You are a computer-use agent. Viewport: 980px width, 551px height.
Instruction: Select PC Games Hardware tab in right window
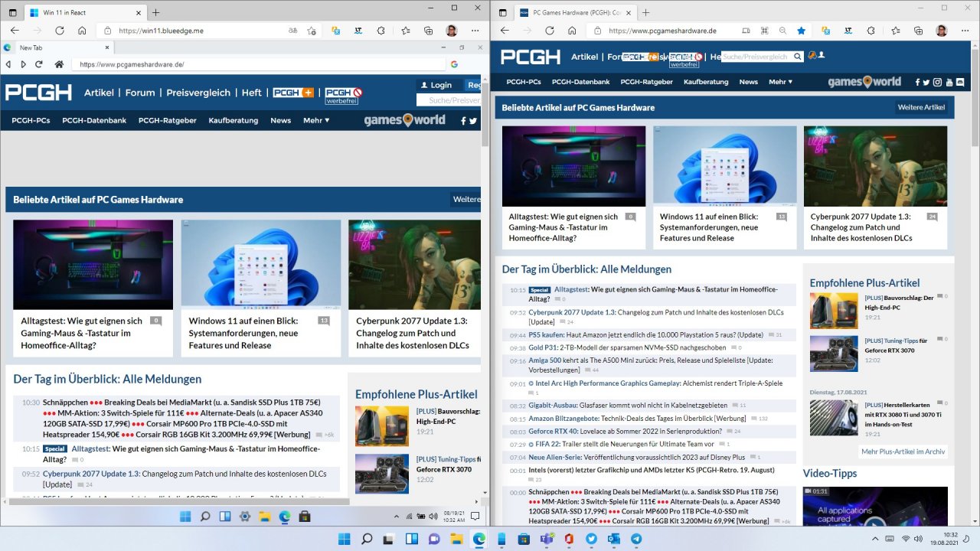pos(574,13)
